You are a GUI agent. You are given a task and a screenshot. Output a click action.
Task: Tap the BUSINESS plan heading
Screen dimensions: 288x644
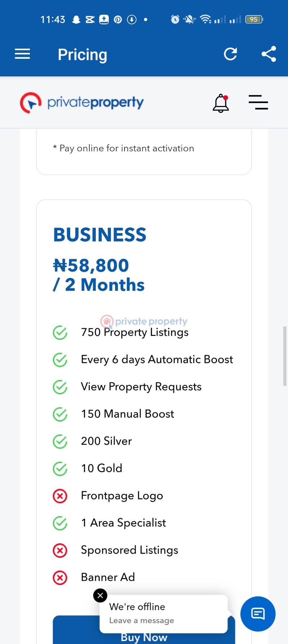point(100,235)
